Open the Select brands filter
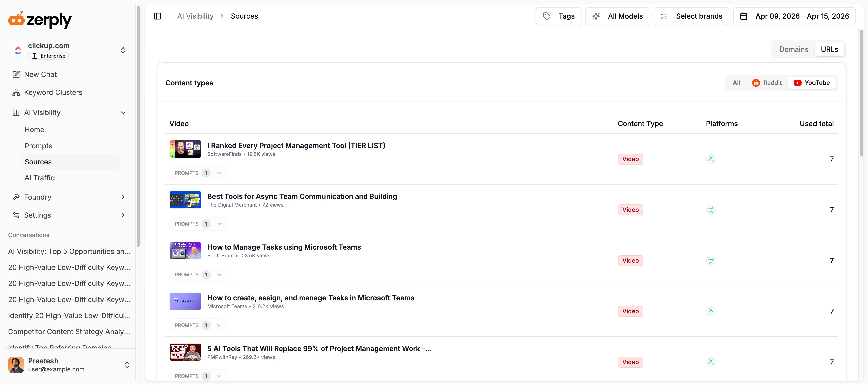Viewport: 868px width, 385px height. pyautogui.click(x=691, y=16)
